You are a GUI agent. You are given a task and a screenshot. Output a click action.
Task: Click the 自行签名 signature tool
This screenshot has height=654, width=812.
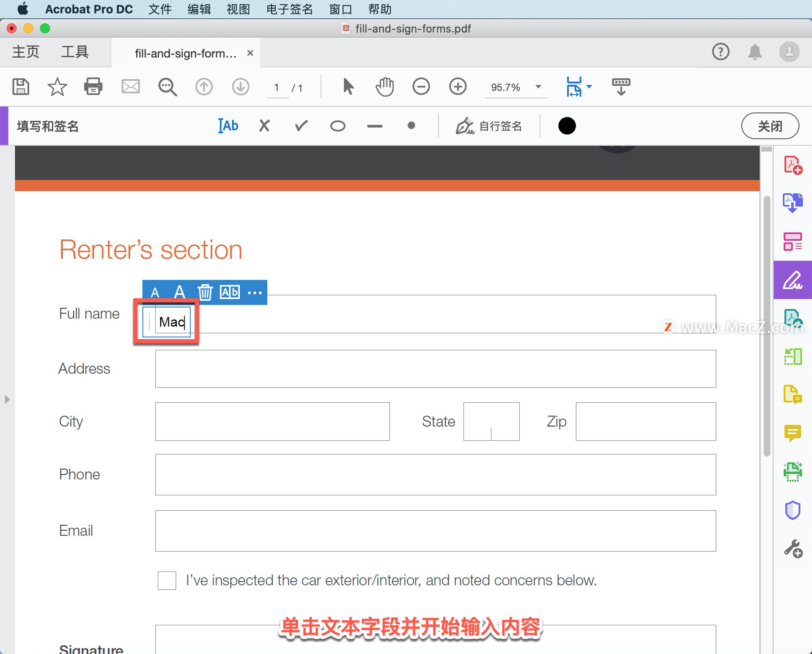(x=491, y=126)
